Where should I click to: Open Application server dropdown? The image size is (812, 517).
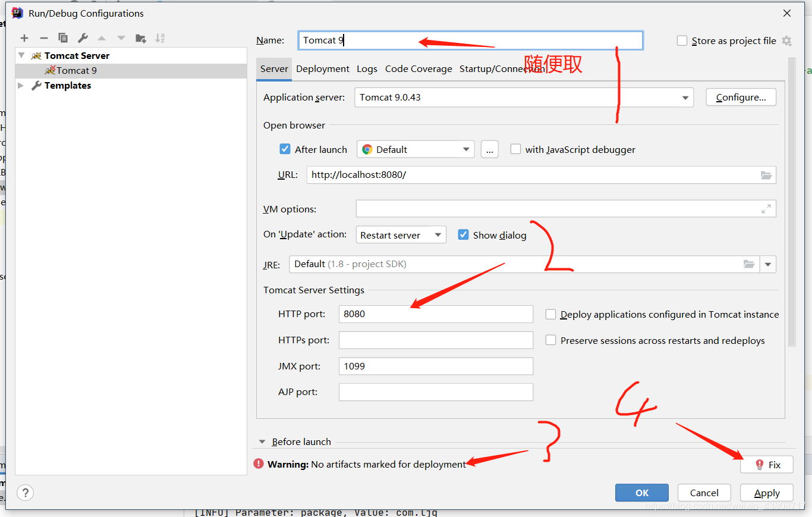(x=524, y=98)
